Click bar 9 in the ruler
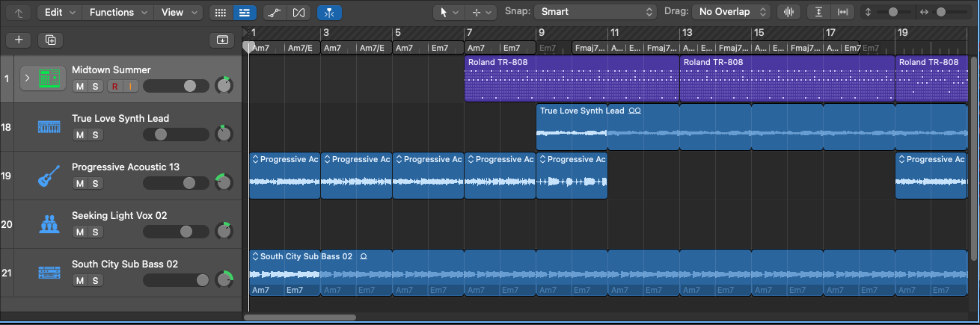Viewport: 980px width, 325px height. (541, 33)
